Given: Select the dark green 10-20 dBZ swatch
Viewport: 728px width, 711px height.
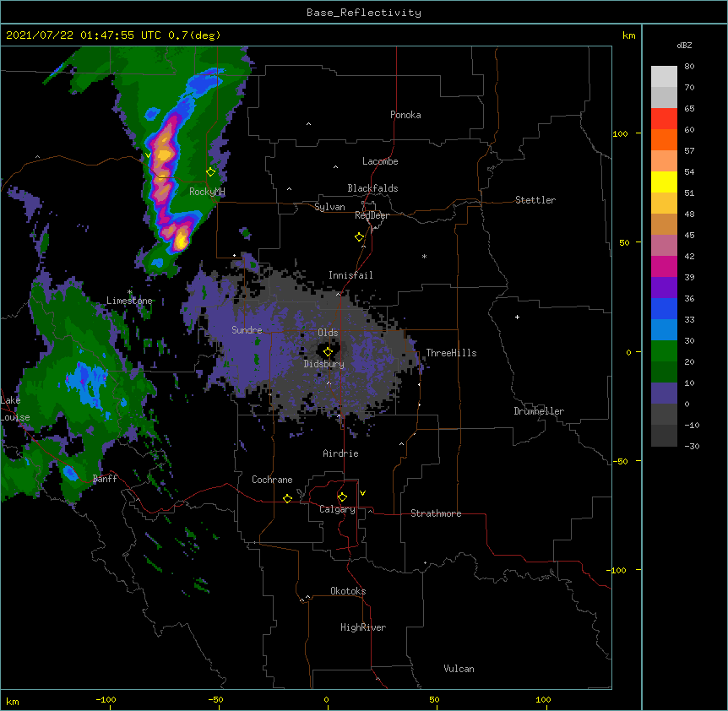Looking at the screenshot, I should pos(664,372).
